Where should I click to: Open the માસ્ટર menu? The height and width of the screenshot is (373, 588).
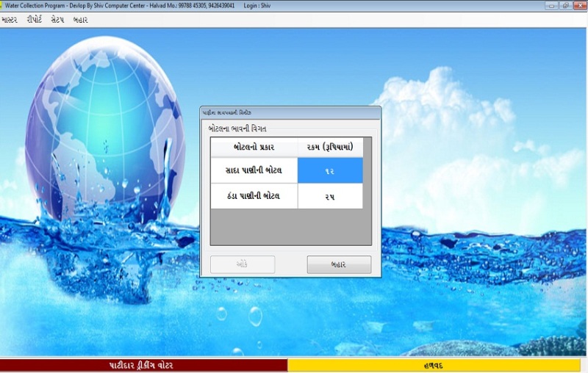[x=10, y=20]
